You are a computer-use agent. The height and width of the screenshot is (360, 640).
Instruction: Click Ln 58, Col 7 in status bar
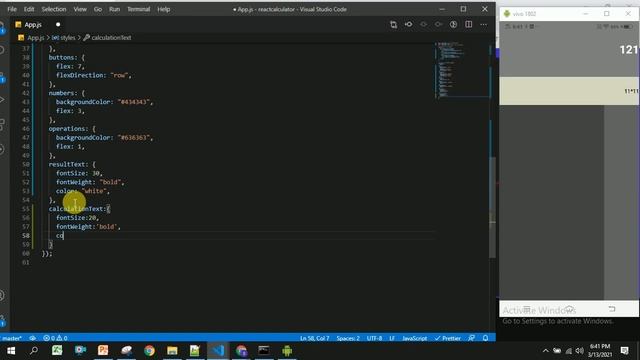point(314,338)
